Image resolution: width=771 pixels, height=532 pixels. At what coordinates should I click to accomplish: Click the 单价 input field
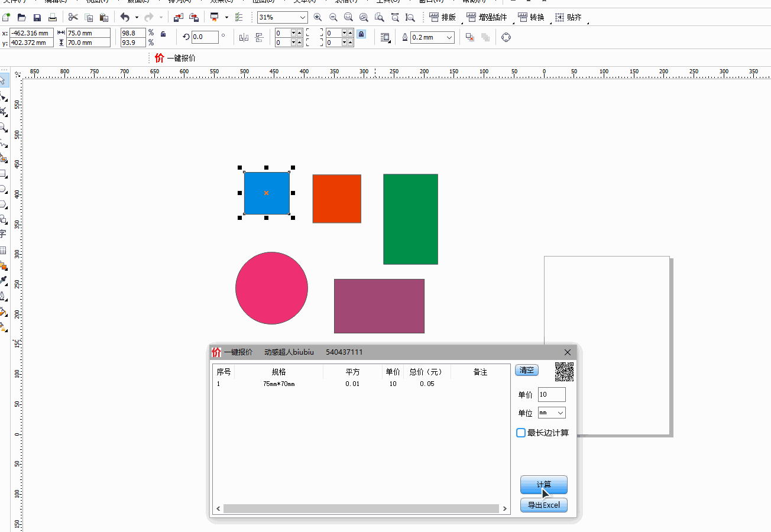(552, 394)
